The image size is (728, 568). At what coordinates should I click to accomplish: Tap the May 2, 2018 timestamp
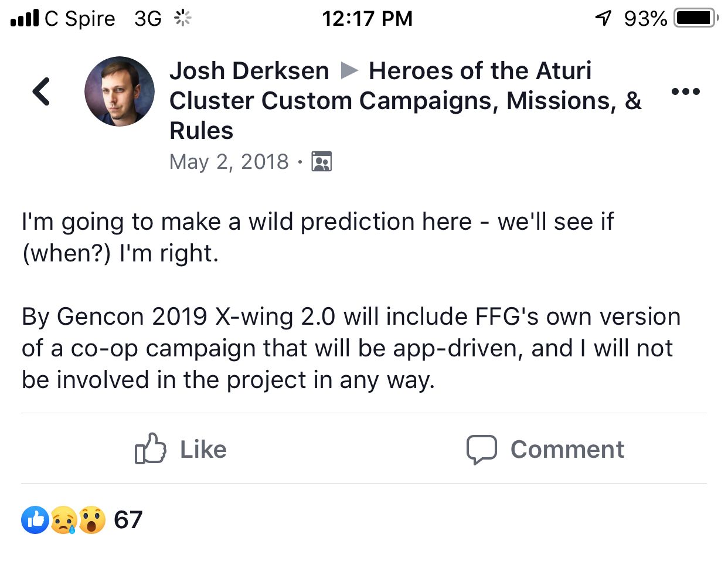229,161
